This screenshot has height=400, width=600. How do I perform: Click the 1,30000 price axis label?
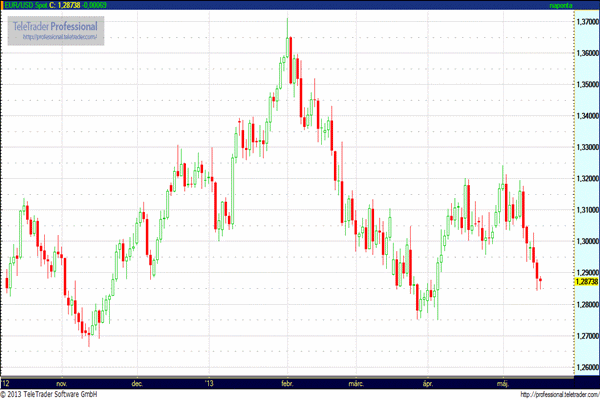tap(586, 242)
